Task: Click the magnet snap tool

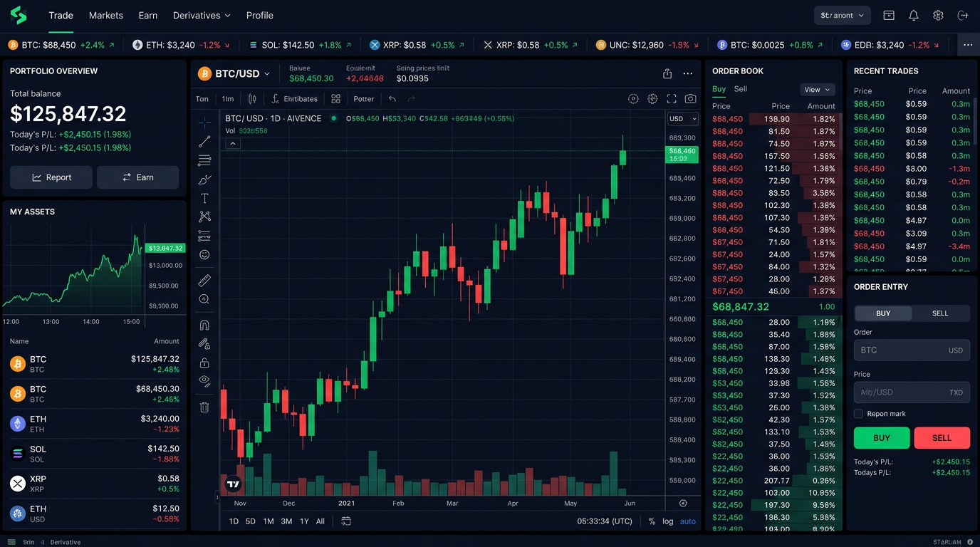Action: tap(204, 325)
